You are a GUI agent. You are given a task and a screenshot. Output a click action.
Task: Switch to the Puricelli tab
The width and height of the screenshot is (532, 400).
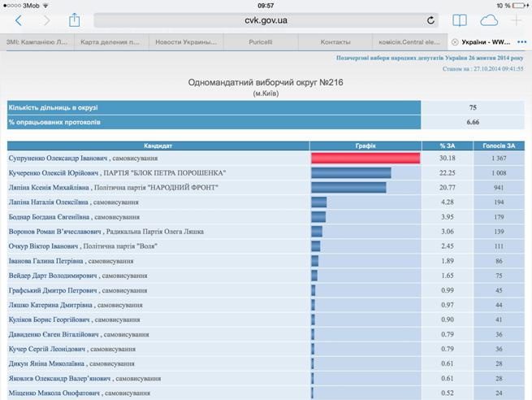tap(261, 41)
